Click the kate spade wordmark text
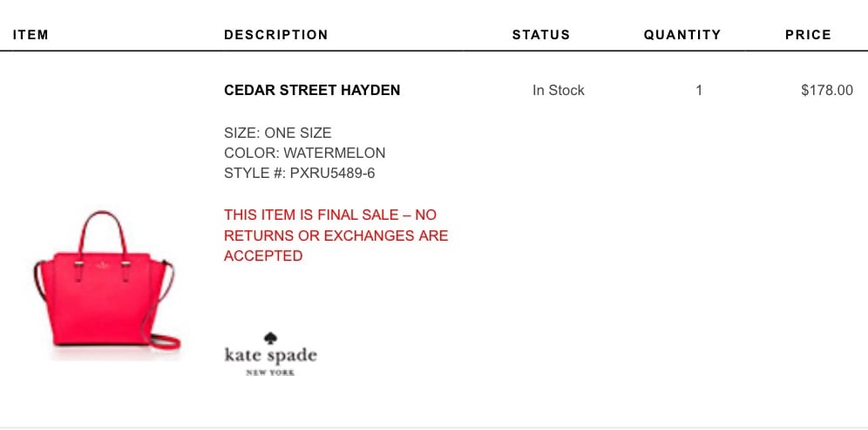868x430 pixels. (271, 355)
